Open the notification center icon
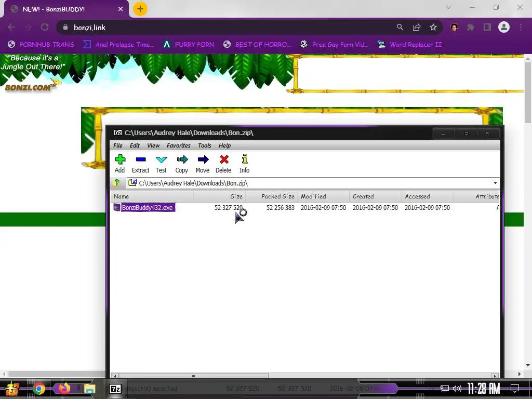 (x=515, y=389)
